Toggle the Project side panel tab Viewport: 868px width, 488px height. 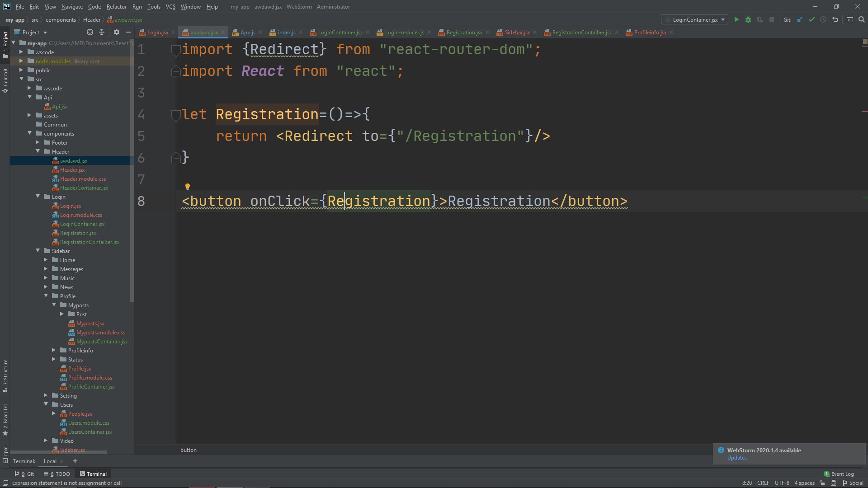coord(5,44)
